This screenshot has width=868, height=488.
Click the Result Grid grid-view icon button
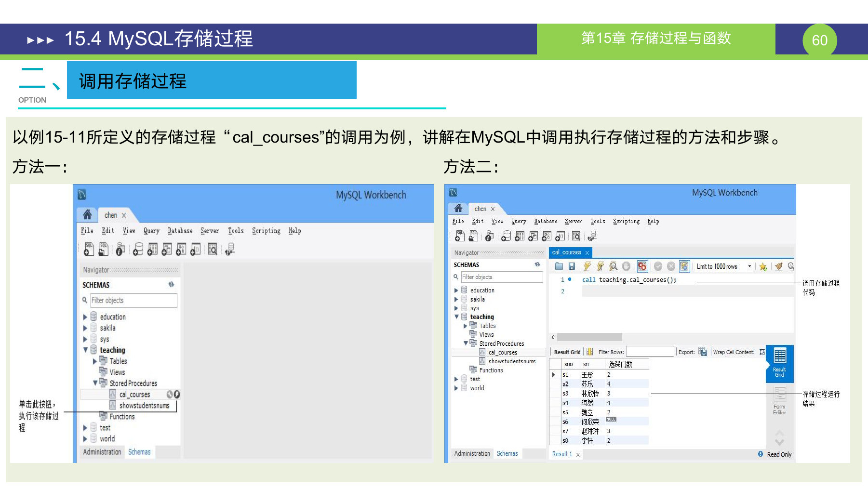tap(589, 352)
